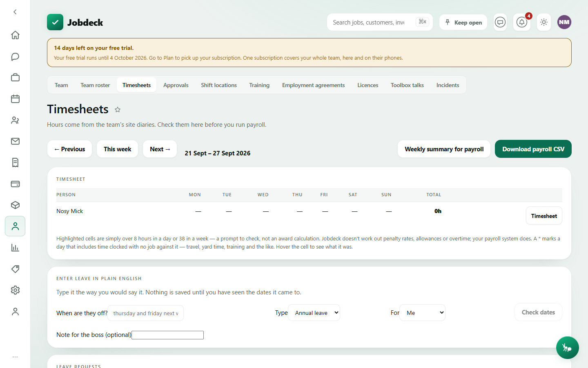The width and height of the screenshot is (588, 368).
Task: Select the Timesheets tab
Action: (136, 85)
